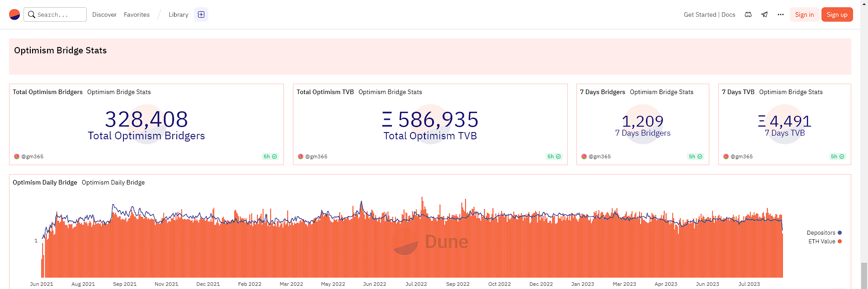Click the Ξ 4,491 counter value
Viewport: 868px width, 289px height.
[785, 121]
